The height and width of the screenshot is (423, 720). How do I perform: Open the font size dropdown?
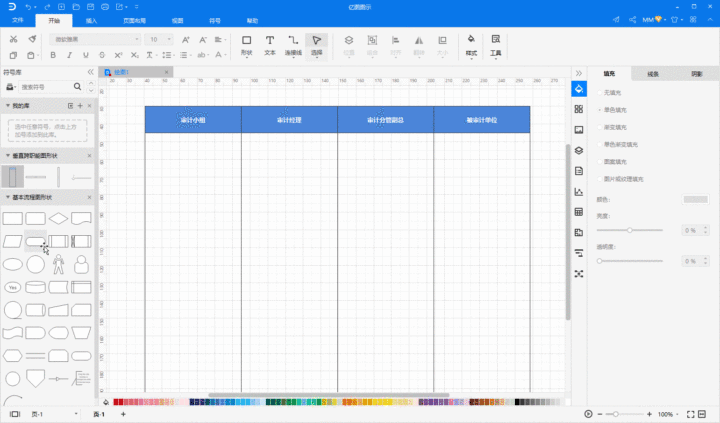pyautogui.click(x=159, y=39)
